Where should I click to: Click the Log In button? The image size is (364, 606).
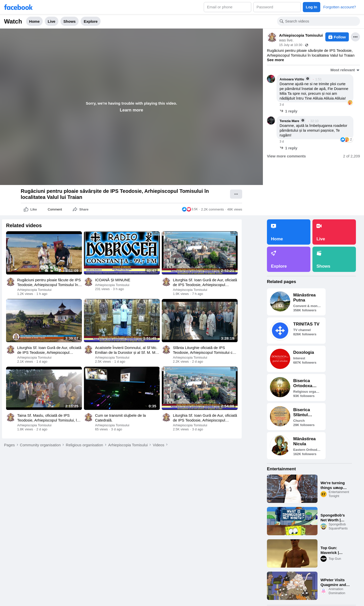311,7
